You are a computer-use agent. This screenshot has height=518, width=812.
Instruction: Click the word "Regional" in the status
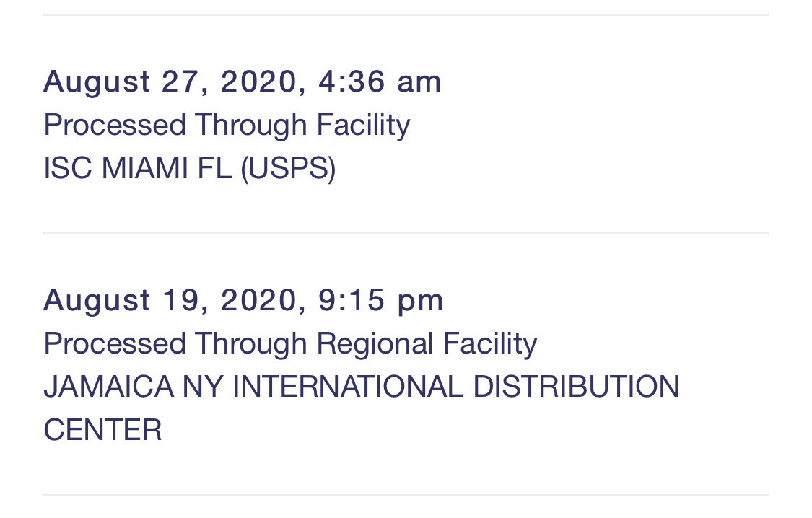tap(375, 343)
